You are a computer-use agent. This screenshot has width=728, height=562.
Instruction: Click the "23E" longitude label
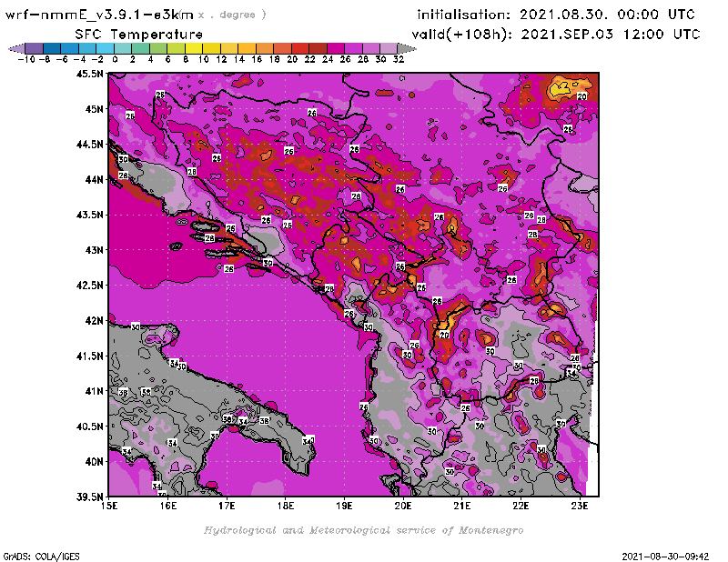click(x=580, y=506)
